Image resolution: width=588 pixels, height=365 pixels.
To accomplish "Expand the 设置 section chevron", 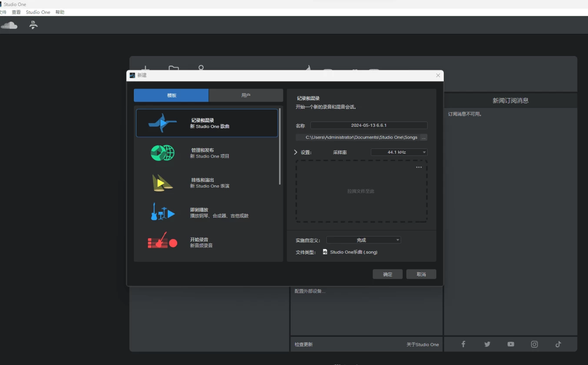I will click(x=296, y=152).
